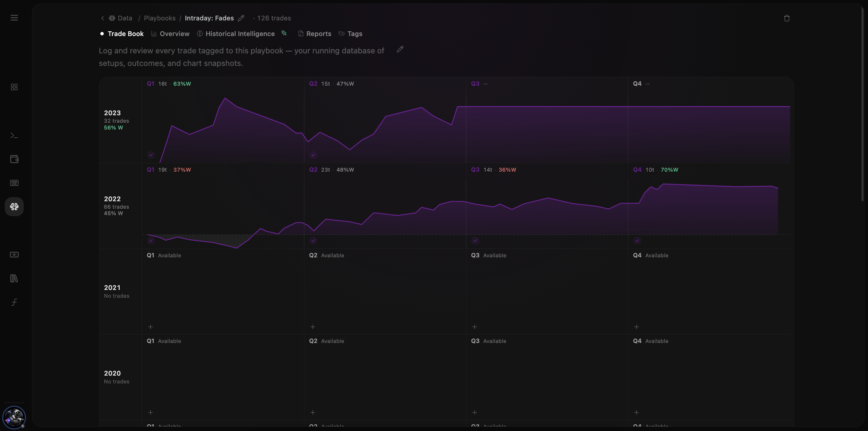Viewport: 868px width, 431px height.
Task: Open the function symbol icon in sidebar
Action: [14, 302]
